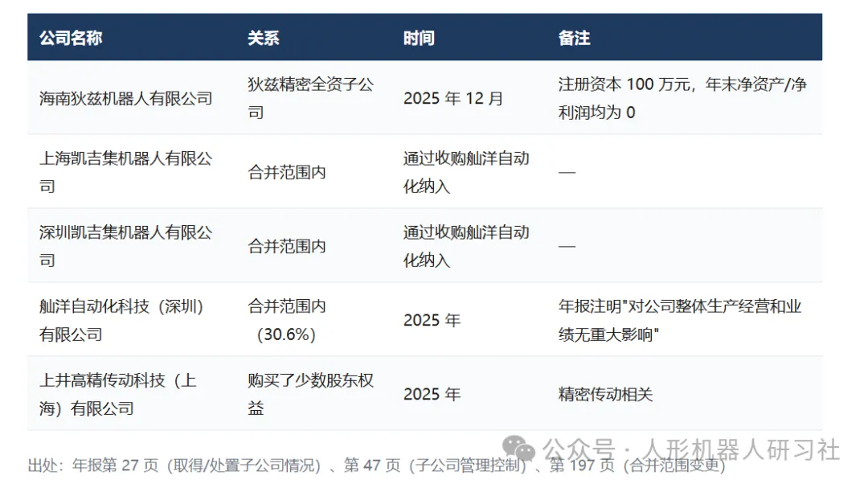The width and height of the screenshot is (868, 484).
Task: Click the 时间 column header
Action: (x=419, y=38)
